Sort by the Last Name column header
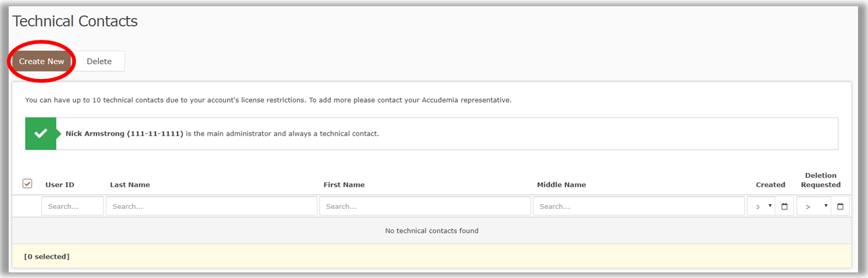Image resolution: width=868 pixels, height=278 pixels. point(130,185)
